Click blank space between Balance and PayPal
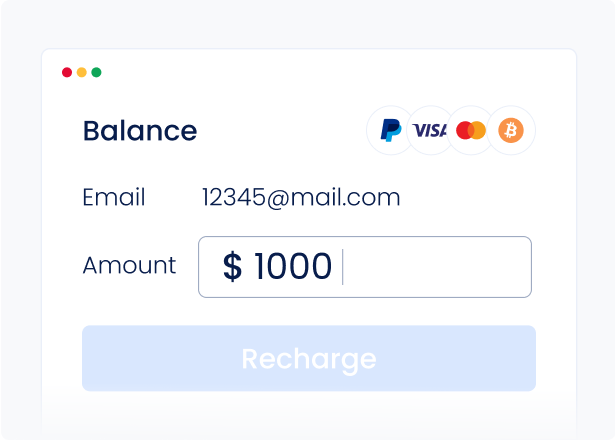 click(x=280, y=131)
